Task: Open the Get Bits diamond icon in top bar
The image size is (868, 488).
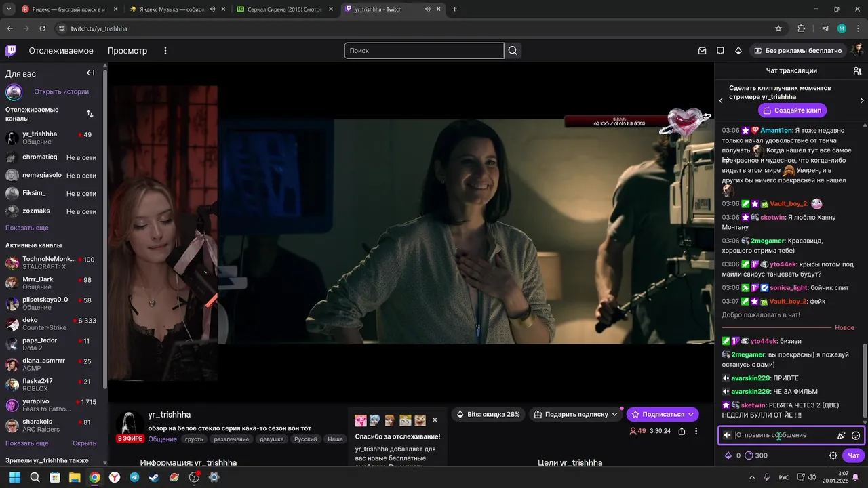Action: click(x=738, y=51)
